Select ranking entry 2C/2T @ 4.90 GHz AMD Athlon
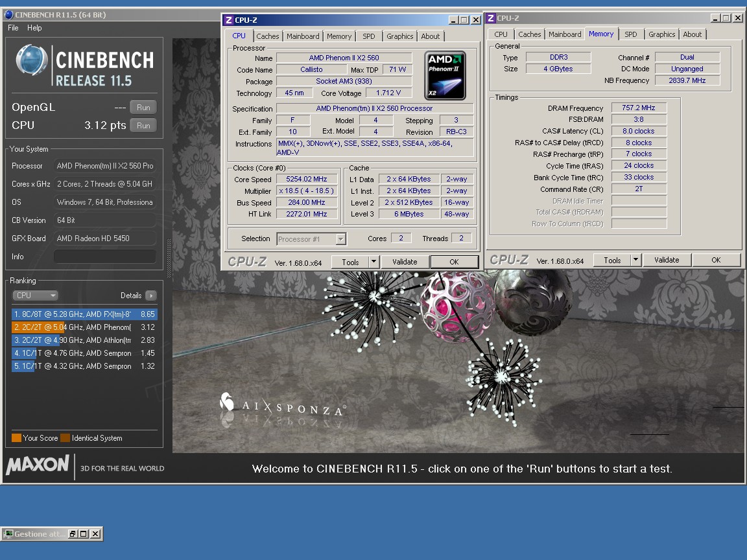 (x=84, y=340)
